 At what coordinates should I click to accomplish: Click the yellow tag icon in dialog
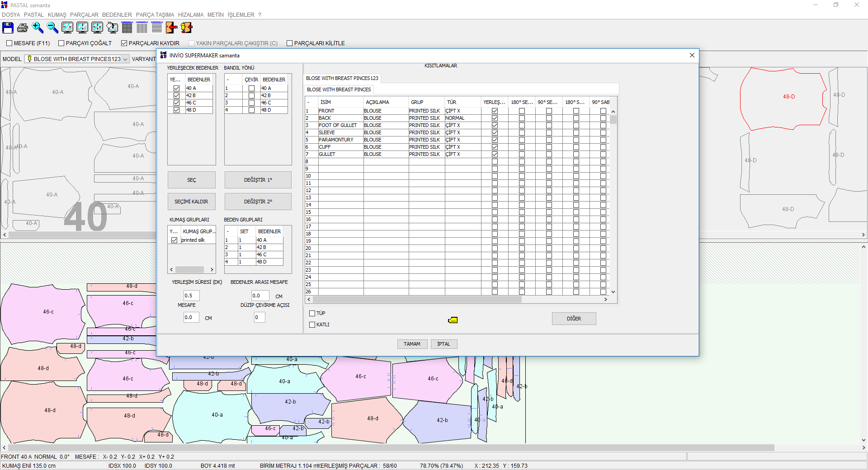[x=453, y=320]
